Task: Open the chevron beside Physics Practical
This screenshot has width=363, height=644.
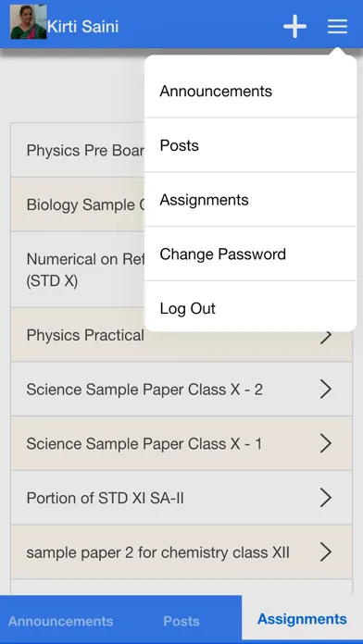Action: 326,336
